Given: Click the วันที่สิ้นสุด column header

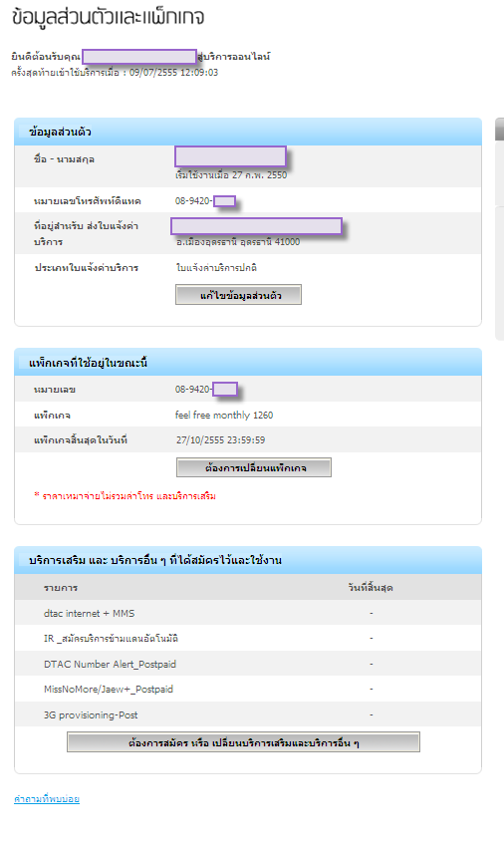Looking at the screenshot, I should pos(371,588).
